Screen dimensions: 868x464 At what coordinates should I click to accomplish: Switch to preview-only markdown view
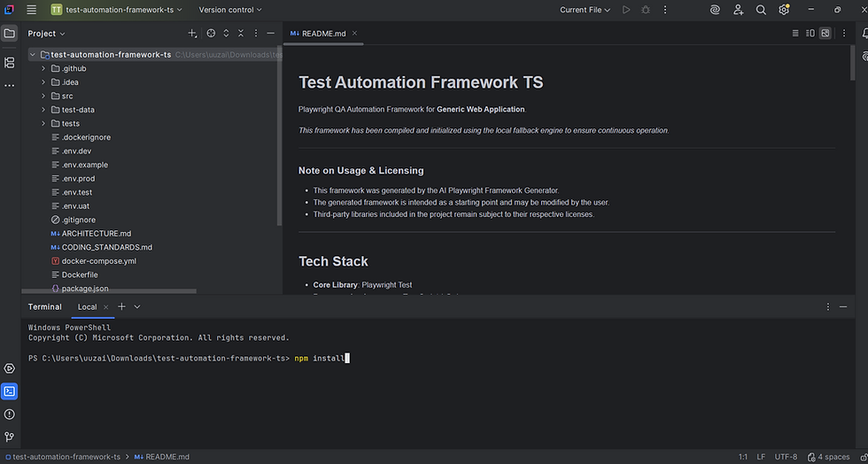click(x=825, y=34)
